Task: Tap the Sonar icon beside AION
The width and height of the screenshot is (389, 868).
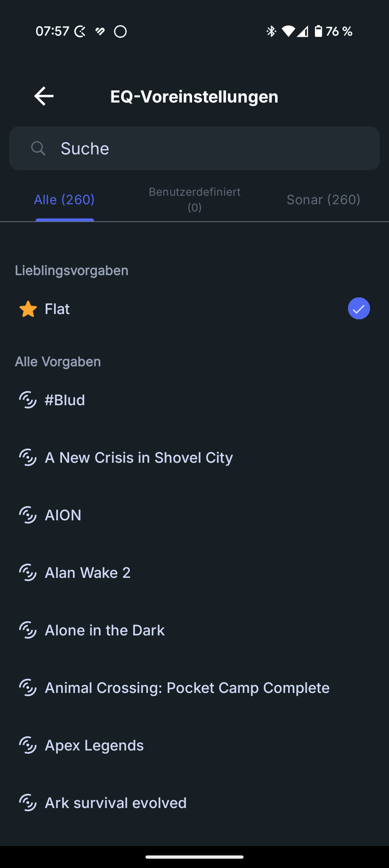Action: pyautogui.click(x=28, y=515)
